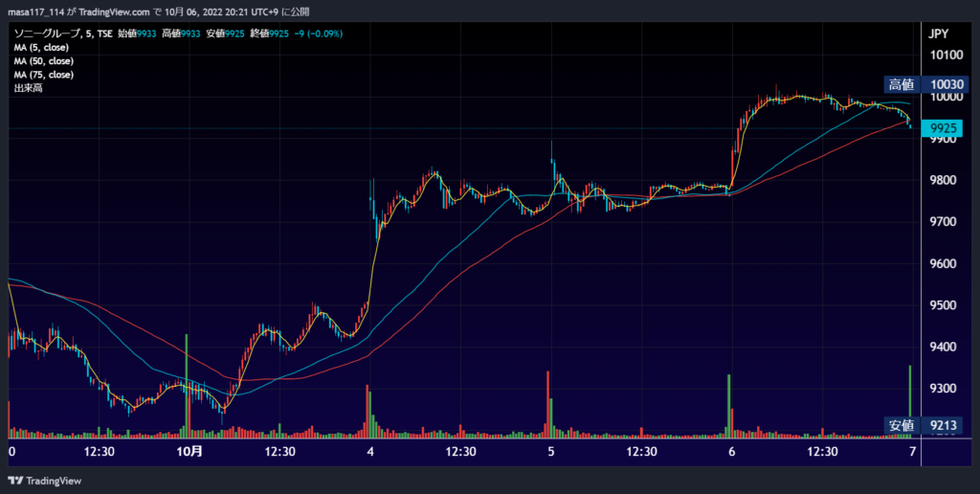Click the 12:30 label between 10月 and 4
The width and height of the screenshot is (980, 494).
280,452
